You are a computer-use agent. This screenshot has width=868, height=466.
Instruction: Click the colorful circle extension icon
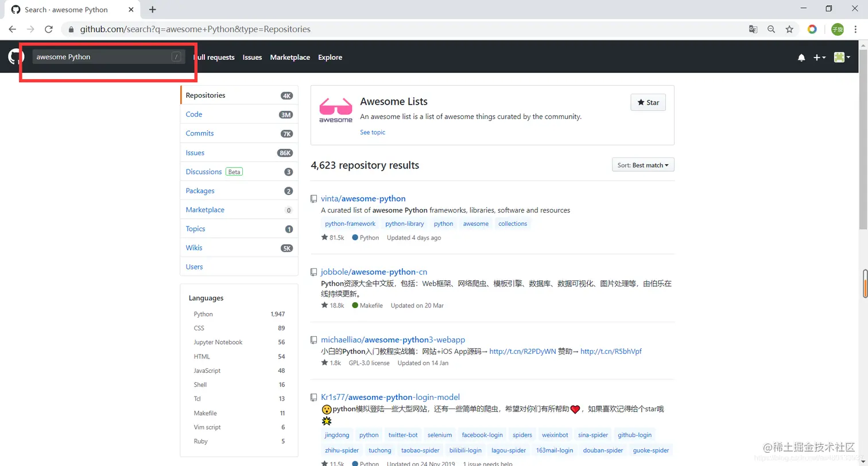point(812,29)
